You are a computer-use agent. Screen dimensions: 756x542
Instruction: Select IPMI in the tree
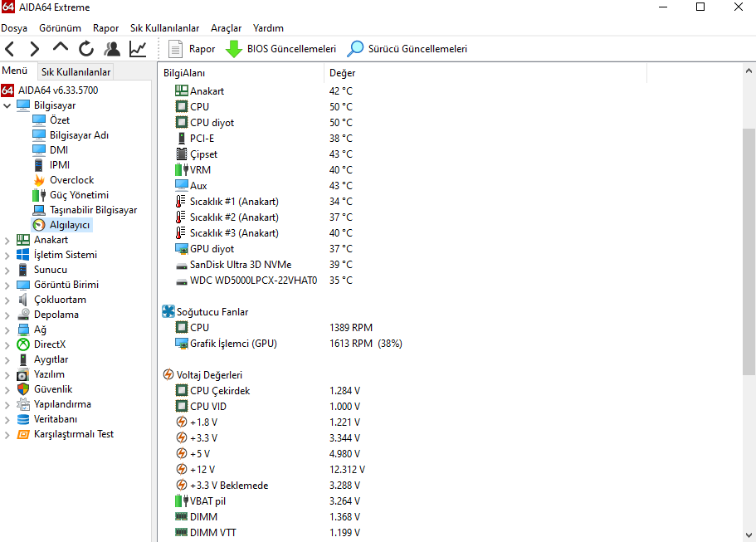(59, 165)
